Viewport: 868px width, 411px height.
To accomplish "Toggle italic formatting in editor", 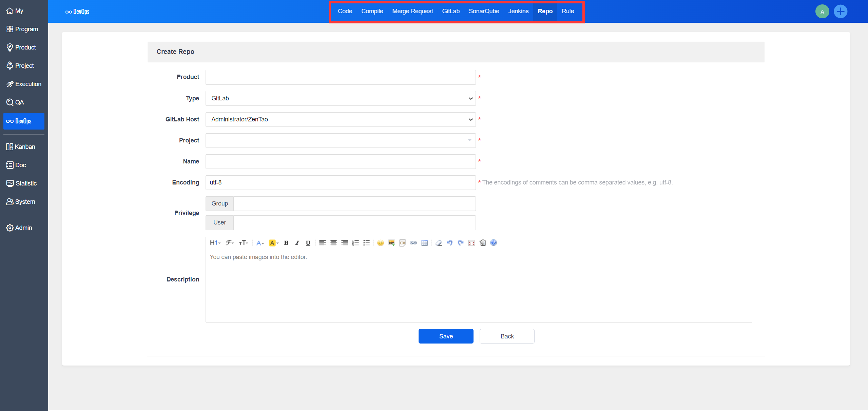I will point(297,243).
